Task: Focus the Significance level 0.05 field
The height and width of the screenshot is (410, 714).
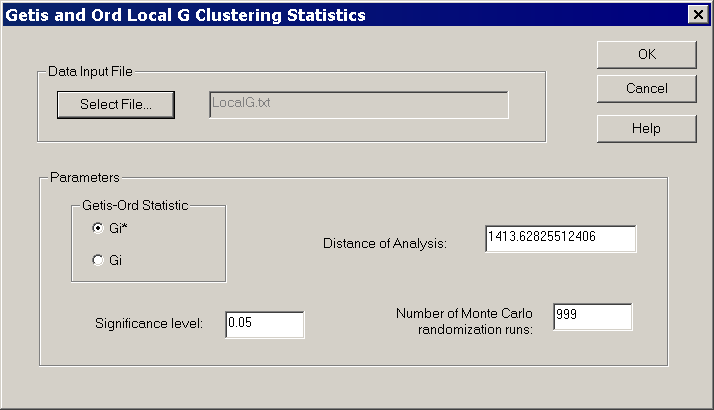Action: point(265,324)
